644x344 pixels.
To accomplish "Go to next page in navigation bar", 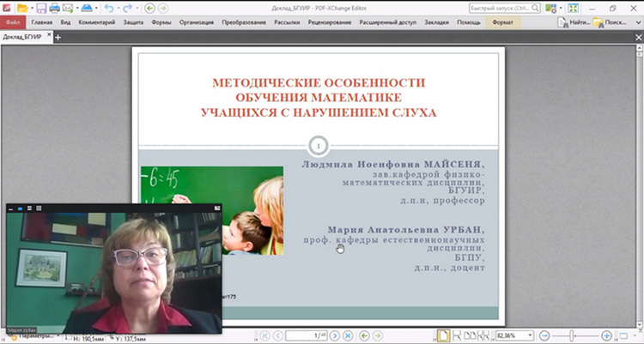I will (x=335, y=335).
